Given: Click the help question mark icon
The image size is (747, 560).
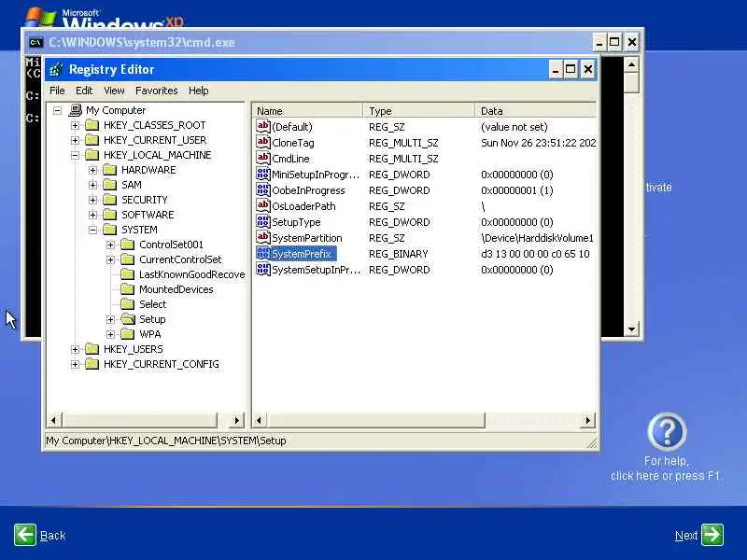Looking at the screenshot, I should pyautogui.click(x=667, y=432).
